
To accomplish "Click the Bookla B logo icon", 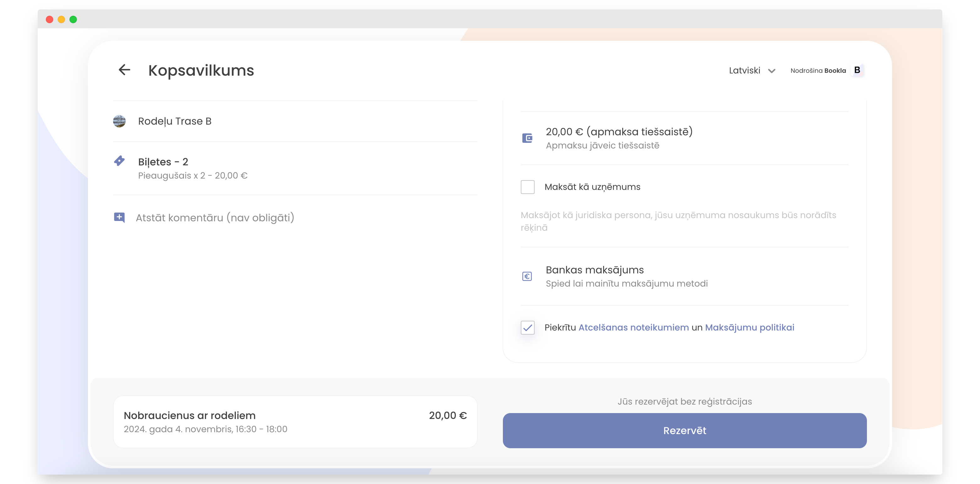I will (857, 70).
